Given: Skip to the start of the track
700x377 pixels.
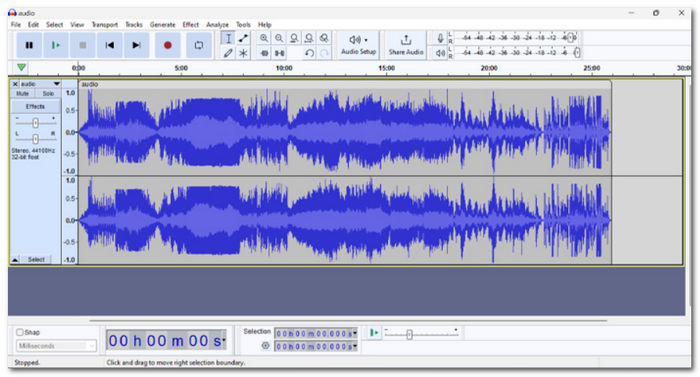Looking at the screenshot, I should coord(109,45).
